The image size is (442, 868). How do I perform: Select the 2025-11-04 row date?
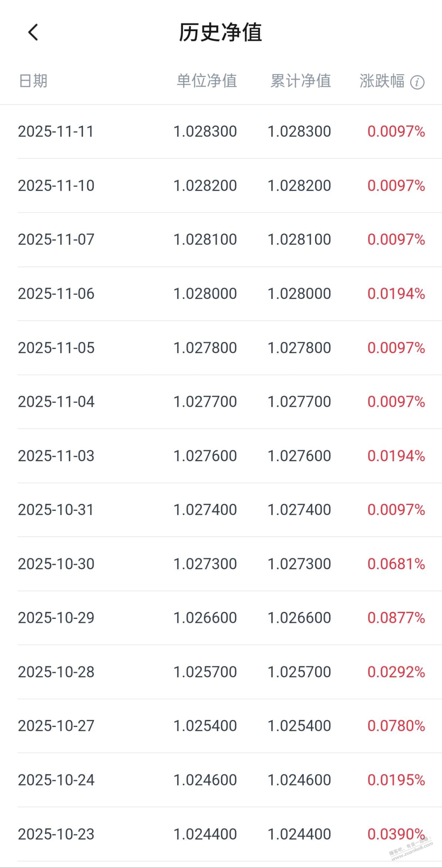tap(56, 402)
